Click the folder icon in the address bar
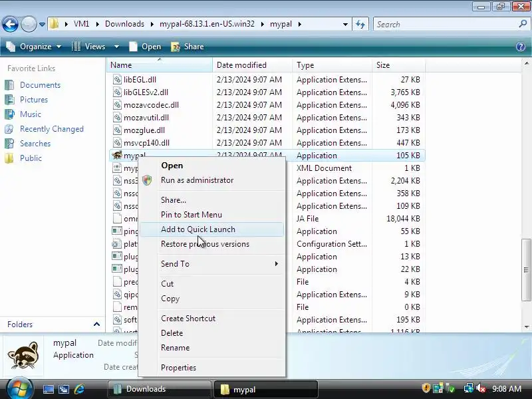This screenshot has width=532, height=399. click(x=54, y=24)
